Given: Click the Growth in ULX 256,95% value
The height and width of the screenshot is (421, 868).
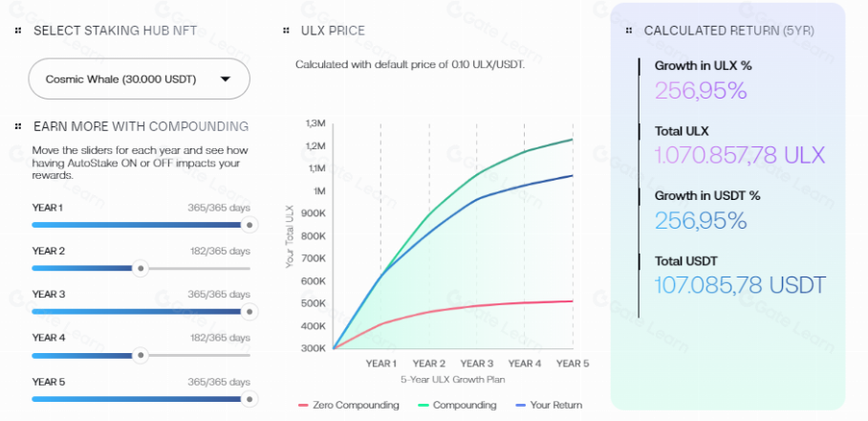Looking at the screenshot, I should coord(701,91).
